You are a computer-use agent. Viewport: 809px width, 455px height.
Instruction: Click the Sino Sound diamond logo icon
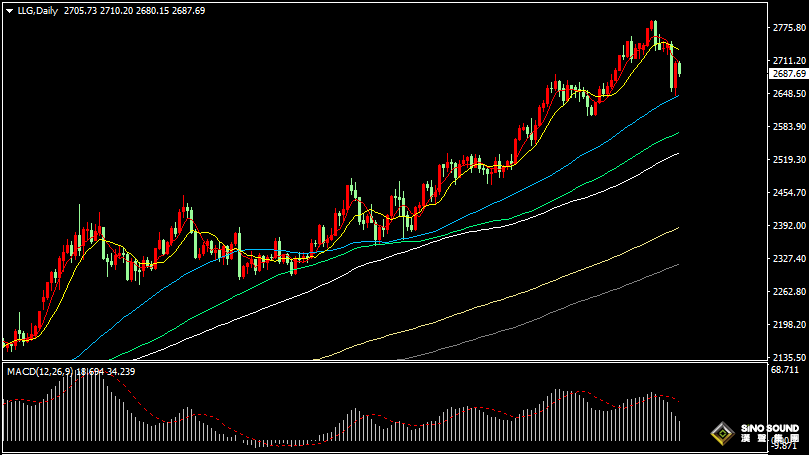tap(720, 435)
